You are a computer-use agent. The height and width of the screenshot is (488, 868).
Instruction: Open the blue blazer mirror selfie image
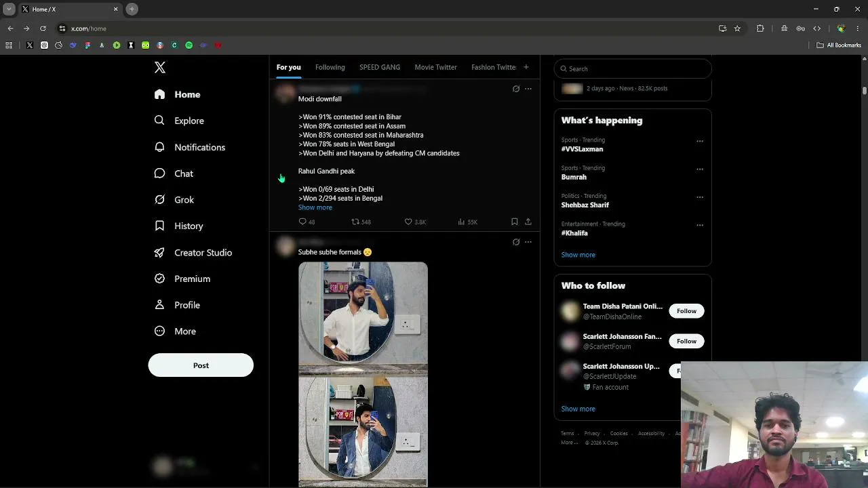pyautogui.click(x=363, y=432)
